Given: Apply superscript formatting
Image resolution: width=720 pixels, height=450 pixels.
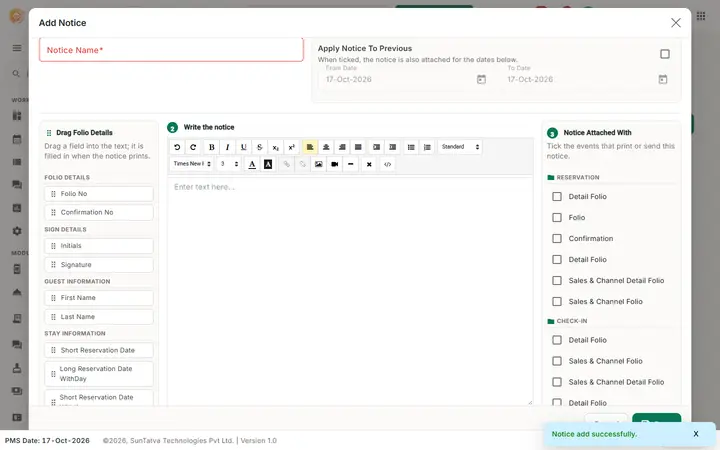Looking at the screenshot, I should coord(292,147).
